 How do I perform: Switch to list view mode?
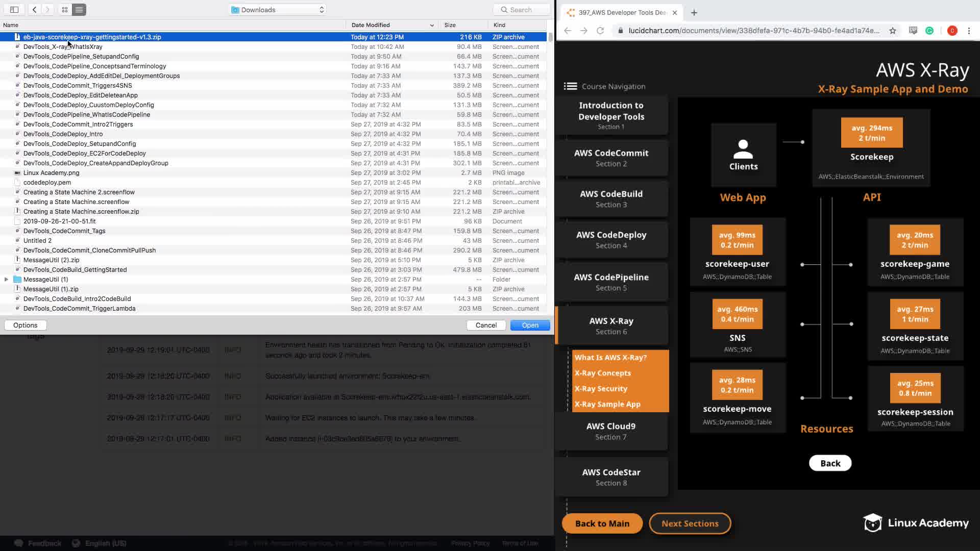tap(79, 10)
